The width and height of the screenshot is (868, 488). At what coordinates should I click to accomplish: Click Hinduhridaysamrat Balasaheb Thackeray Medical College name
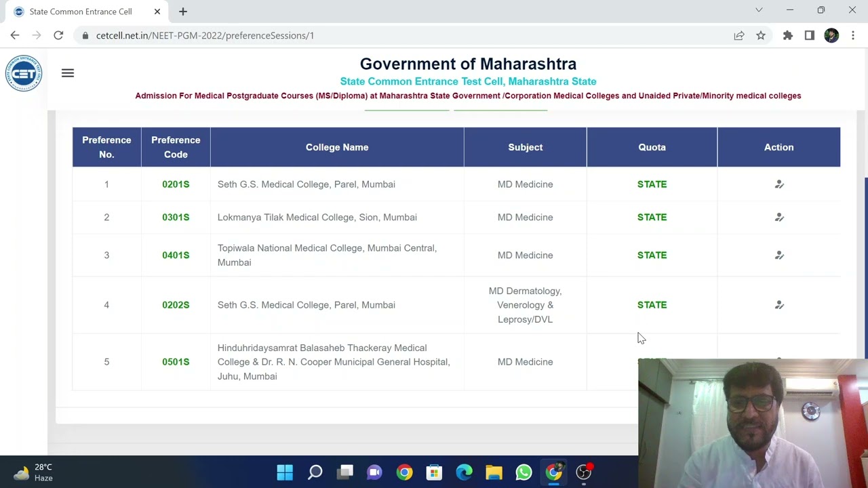(x=334, y=362)
